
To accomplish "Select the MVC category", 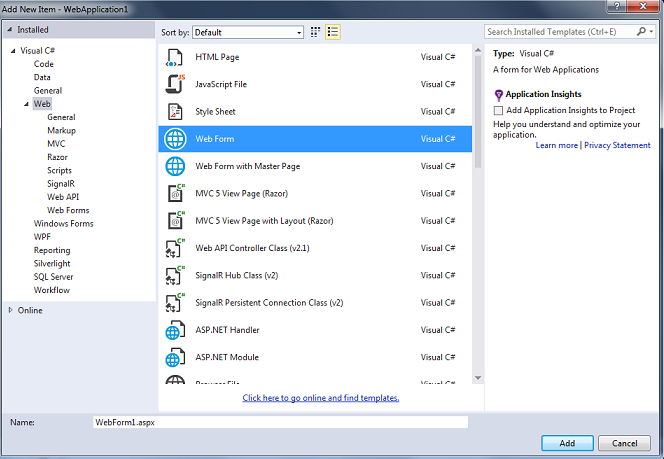I will tap(56, 144).
